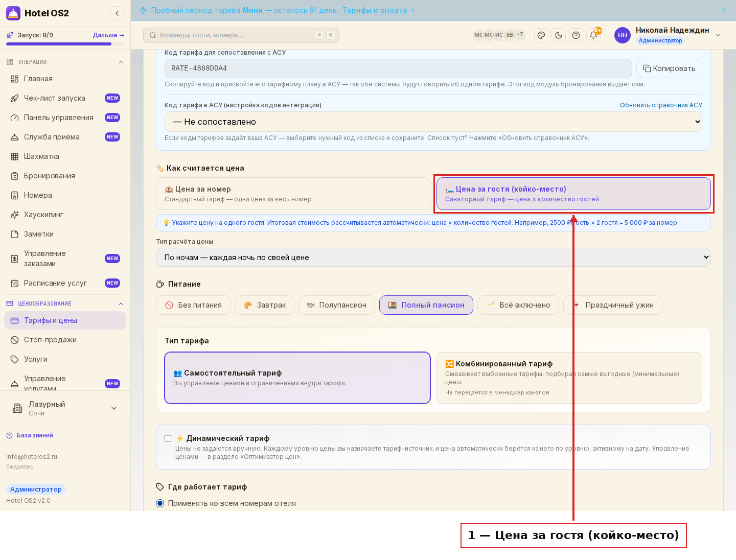Click Дальше link in launch progress
Viewport: 736px width, 560px height.
(108, 35)
